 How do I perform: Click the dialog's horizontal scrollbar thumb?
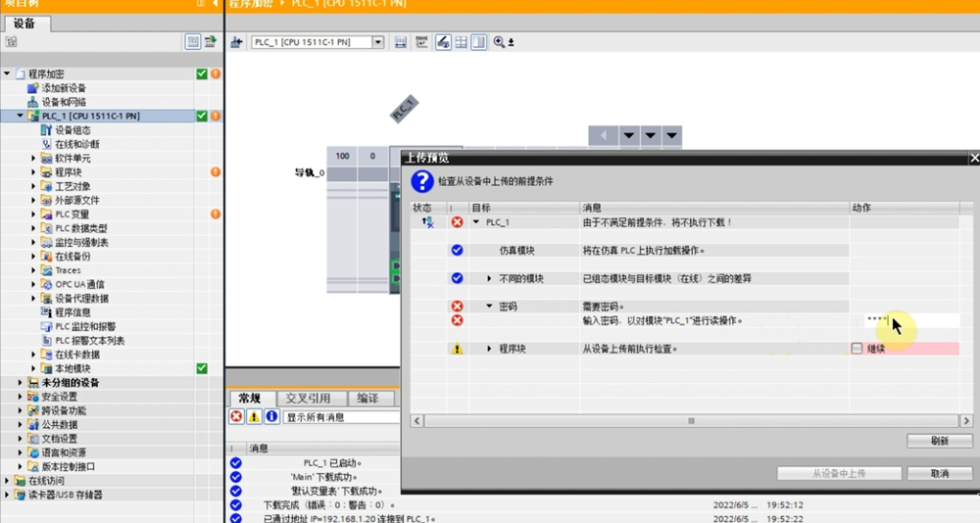pyautogui.click(x=691, y=420)
